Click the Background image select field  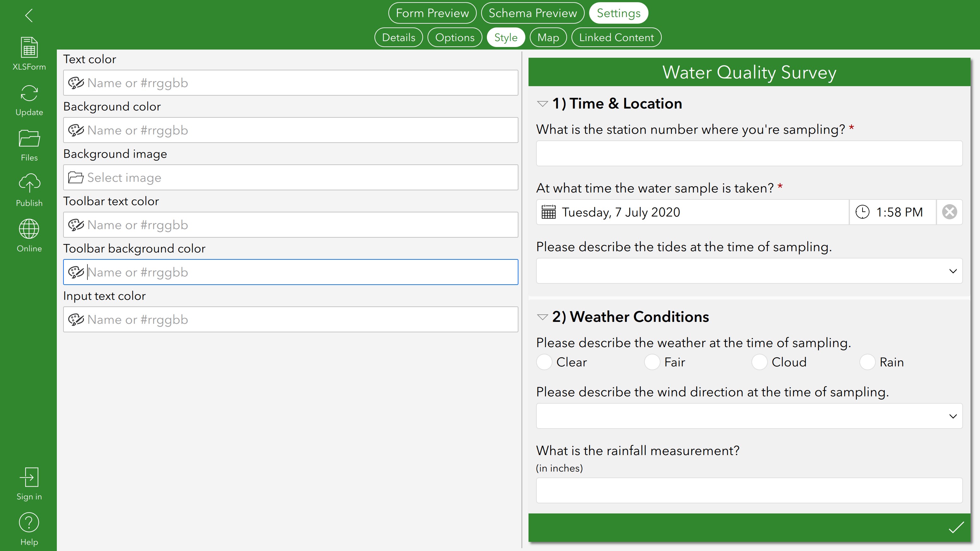[290, 178]
